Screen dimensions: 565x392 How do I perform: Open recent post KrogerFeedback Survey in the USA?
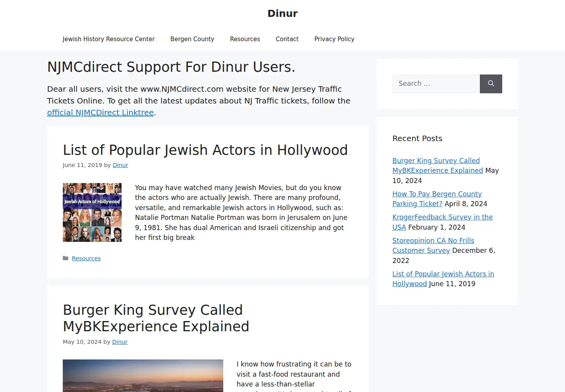[x=443, y=222]
